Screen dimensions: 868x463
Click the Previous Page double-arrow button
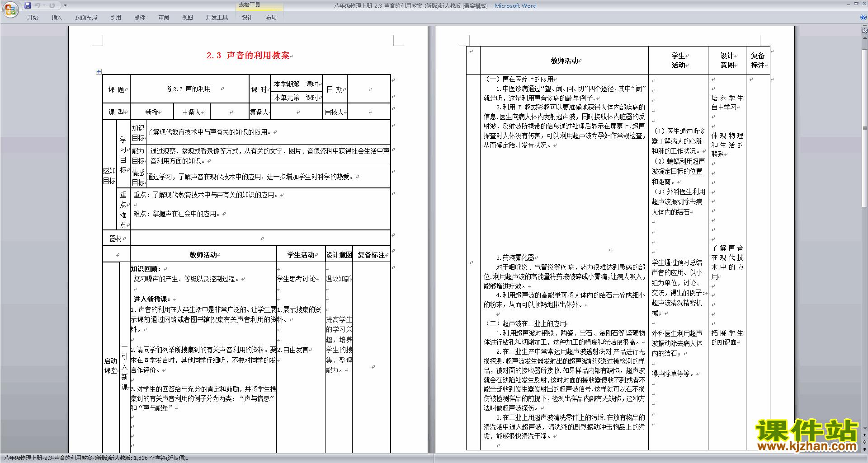click(x=865, y=435)
